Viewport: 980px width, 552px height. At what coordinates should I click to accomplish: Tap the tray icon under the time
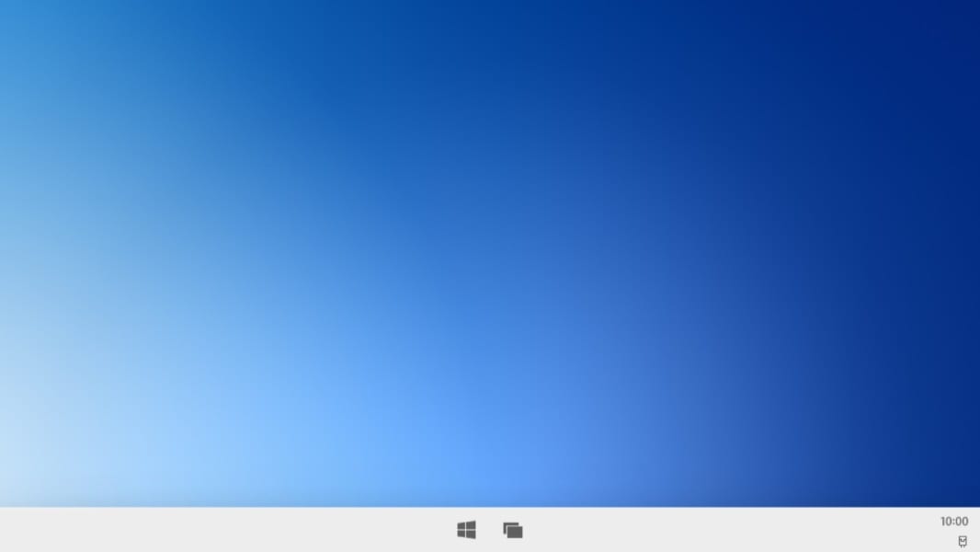[x=963, y=542]
